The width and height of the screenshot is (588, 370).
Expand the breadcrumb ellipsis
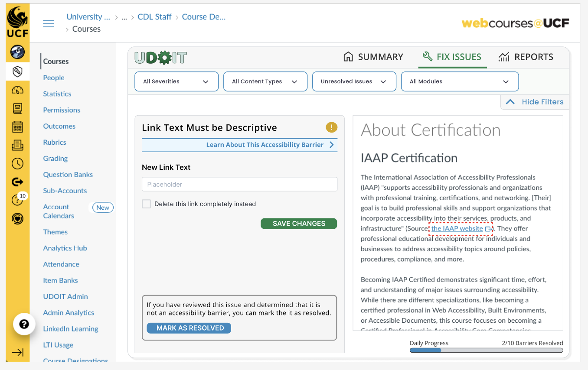pos(124,17)
